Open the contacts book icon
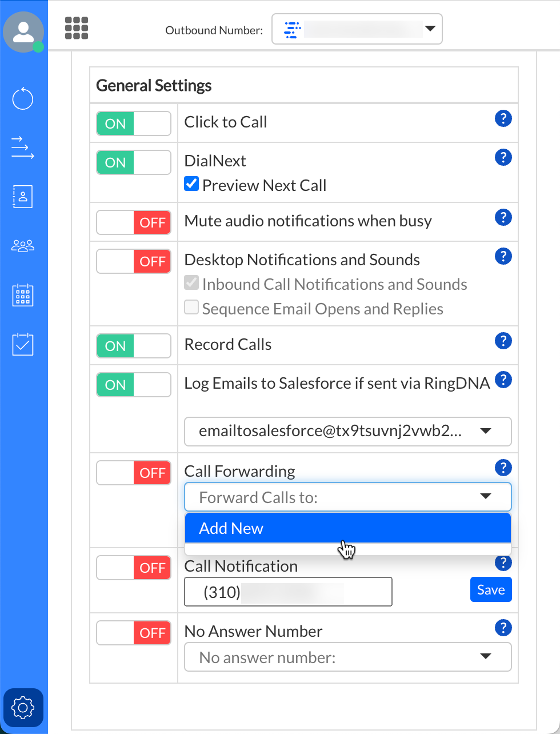Viewport: 560px width, 734px height. (23, 197)
